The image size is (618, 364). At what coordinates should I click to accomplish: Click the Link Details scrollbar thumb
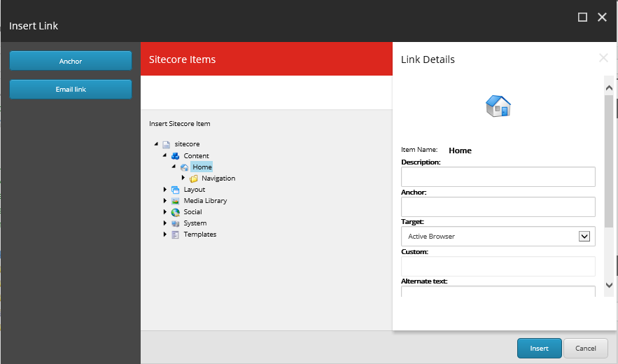click(609, 161)
